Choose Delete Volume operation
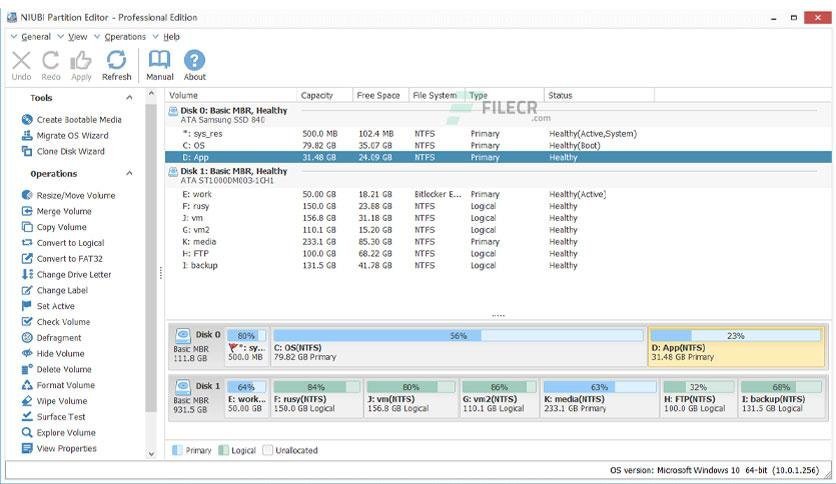836x484 pixels. (57, 369)
